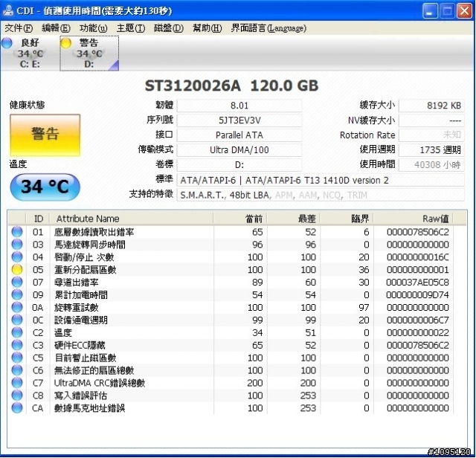Click the ID column header
This screenshot has height=458, width=476.
pos(38,219)
